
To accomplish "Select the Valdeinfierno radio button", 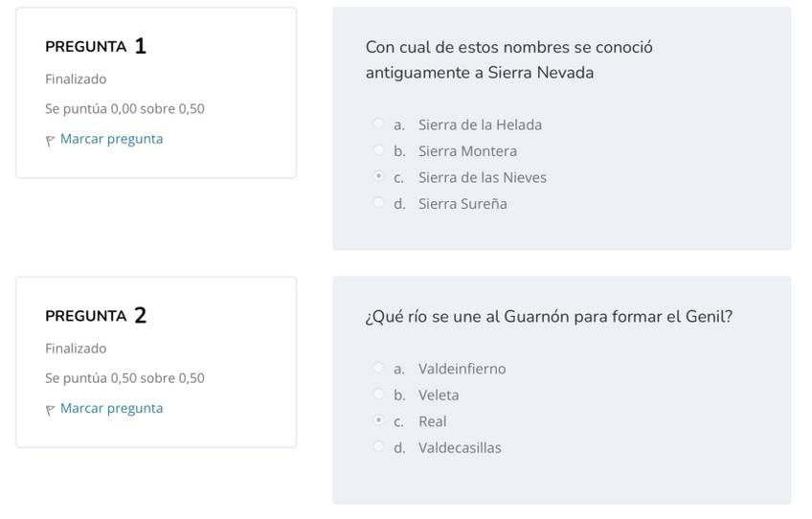I will click(x=378, y=368).
